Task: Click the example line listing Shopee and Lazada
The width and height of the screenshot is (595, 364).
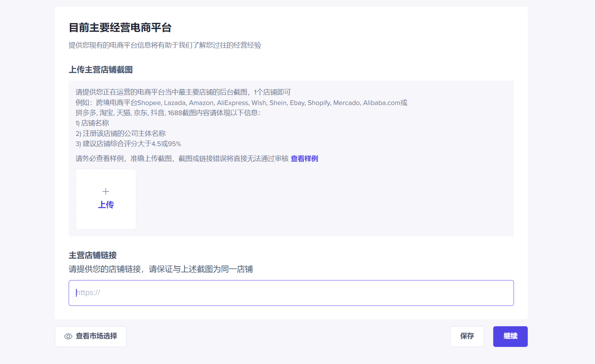Action: click(241, 103)
